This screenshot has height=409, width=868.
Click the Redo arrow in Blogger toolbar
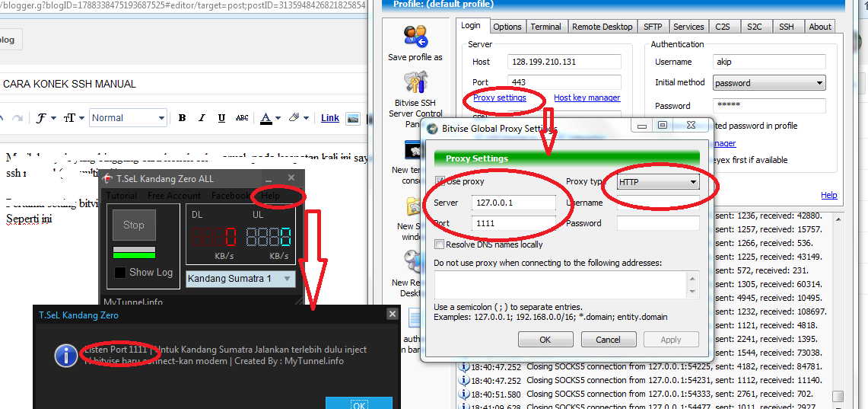[x=17, y=117]
